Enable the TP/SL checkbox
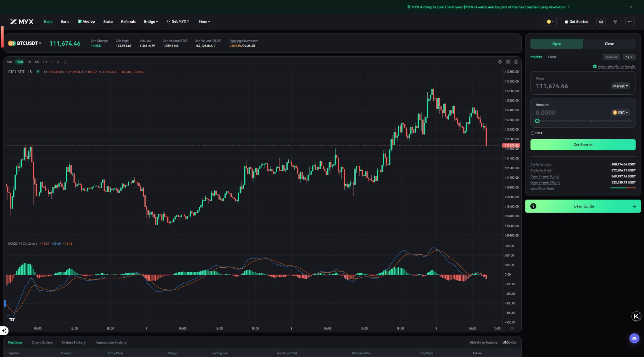644x357 pixels. (533, 133)
